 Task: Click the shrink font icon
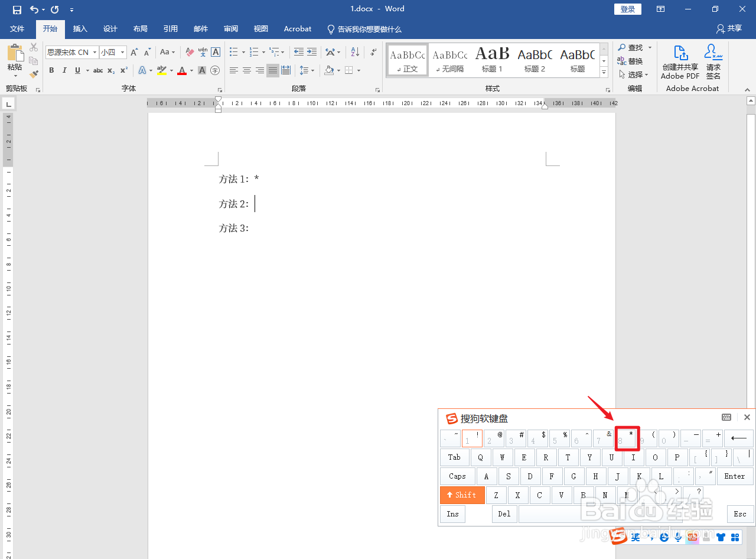pyautogui.click(x=147, y=52)
